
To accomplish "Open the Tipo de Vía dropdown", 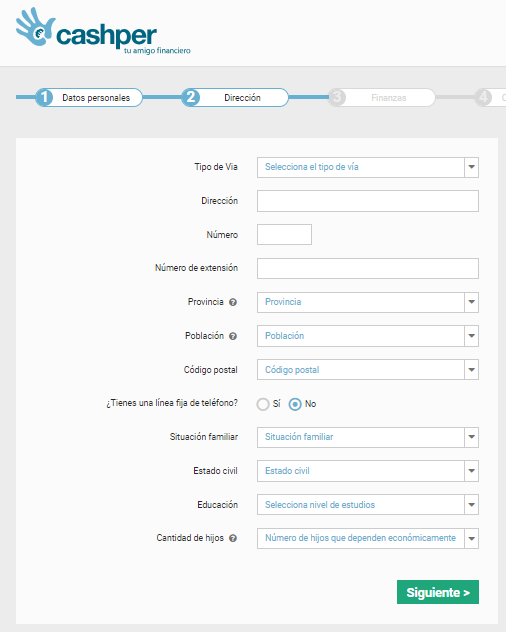I will click(368, 167).
